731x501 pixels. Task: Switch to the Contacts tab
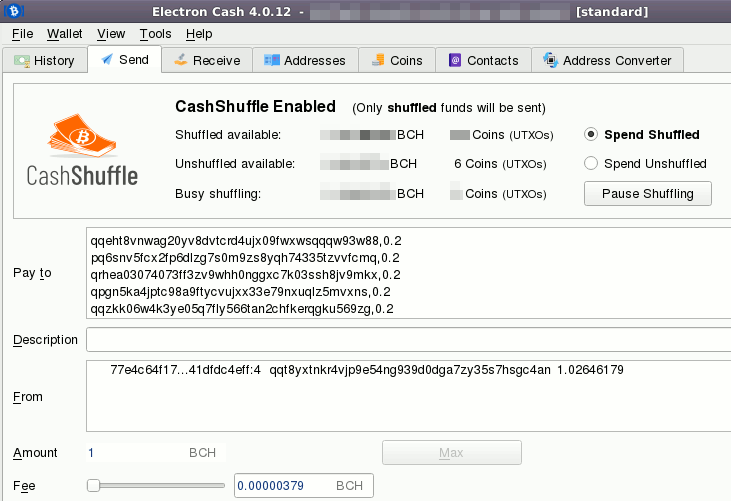[483, 61]
